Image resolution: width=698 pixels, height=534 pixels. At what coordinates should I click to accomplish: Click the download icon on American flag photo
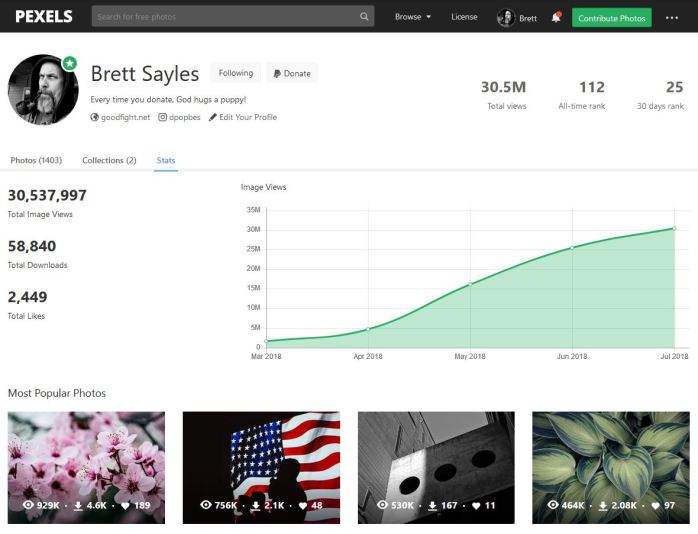256,506
